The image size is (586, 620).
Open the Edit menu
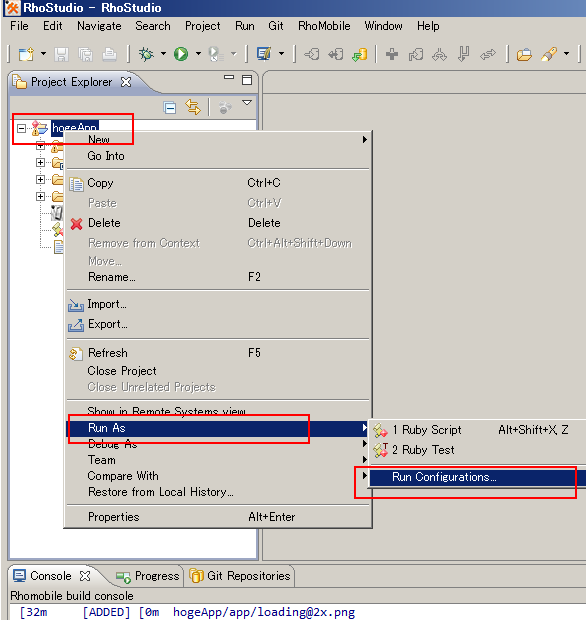(x=53, y=26)
